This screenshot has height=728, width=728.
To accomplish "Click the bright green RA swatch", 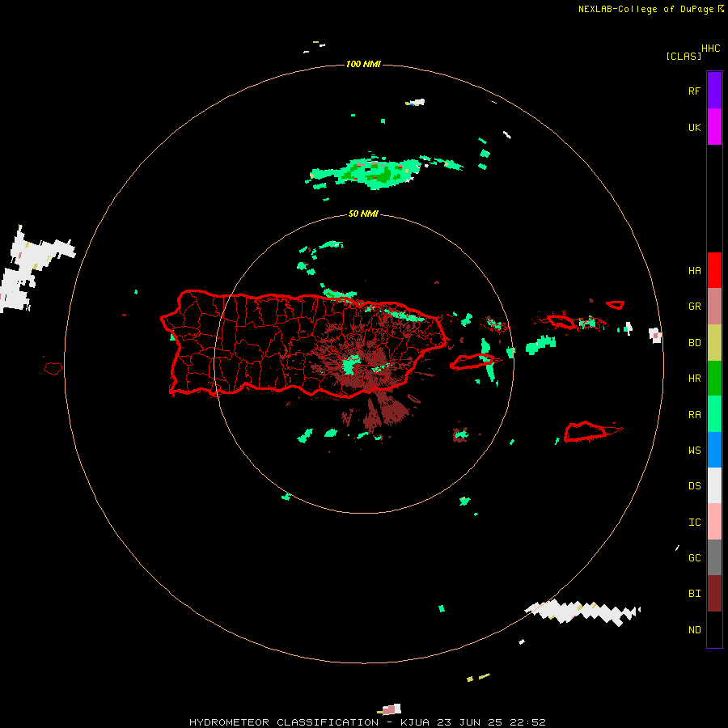I will tap(714, 414).
